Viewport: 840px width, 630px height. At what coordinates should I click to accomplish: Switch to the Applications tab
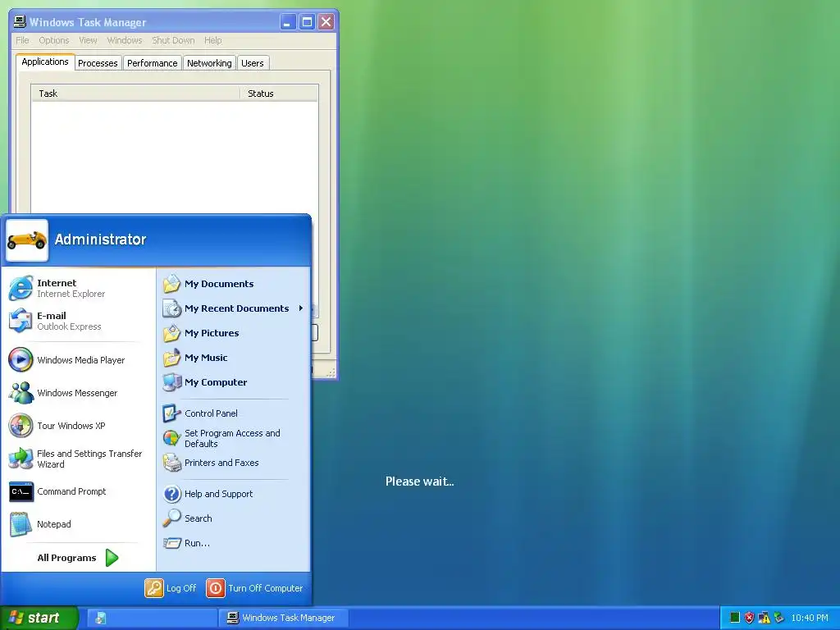click(x=45, y=62)
